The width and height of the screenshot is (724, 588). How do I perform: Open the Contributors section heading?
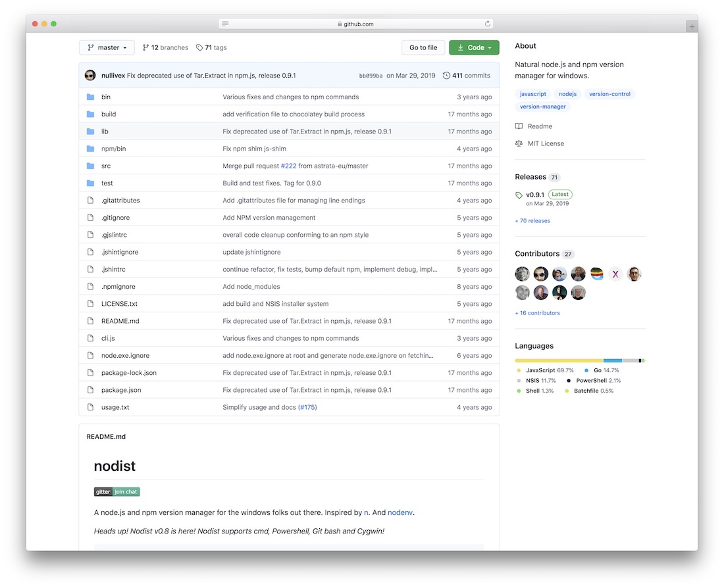(537, 254)
